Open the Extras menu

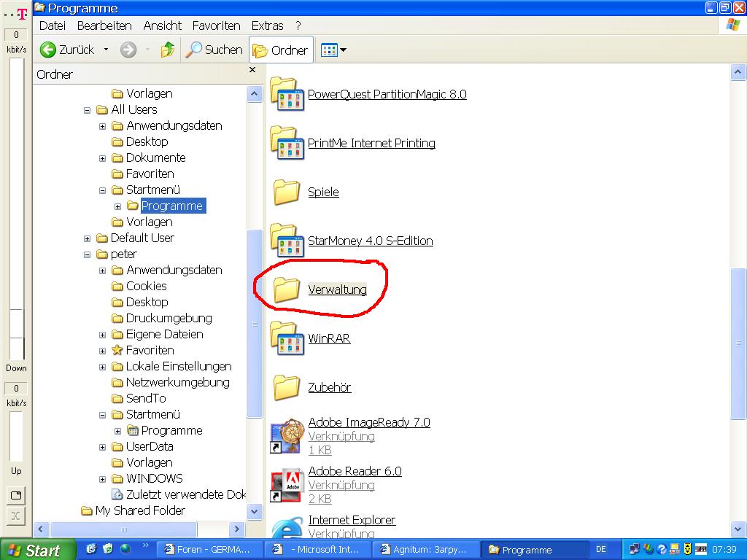[267, 26]
